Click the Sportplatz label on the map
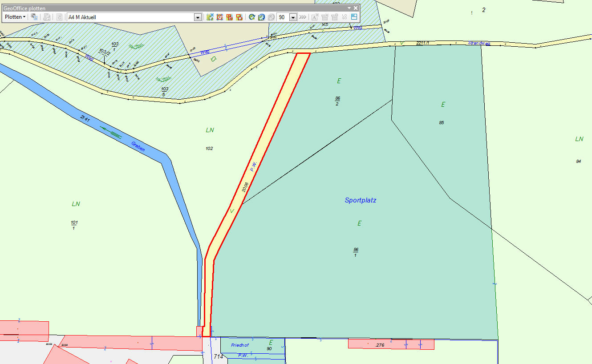 (x=361, y=200)
